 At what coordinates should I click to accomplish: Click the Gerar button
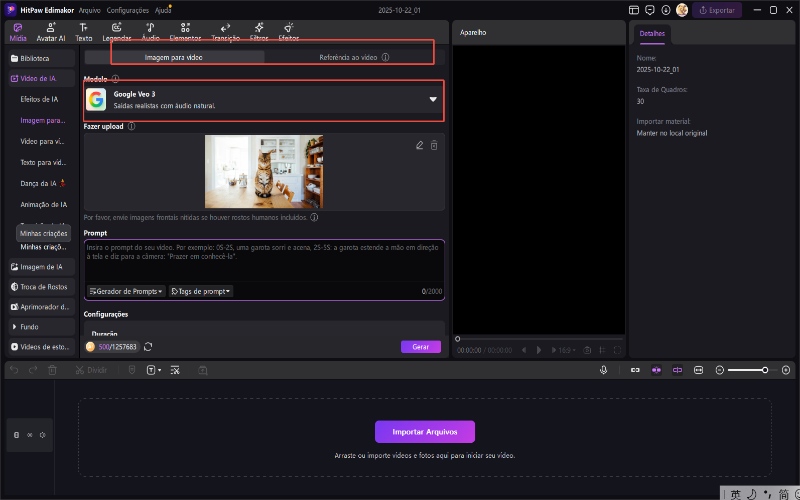420,347
